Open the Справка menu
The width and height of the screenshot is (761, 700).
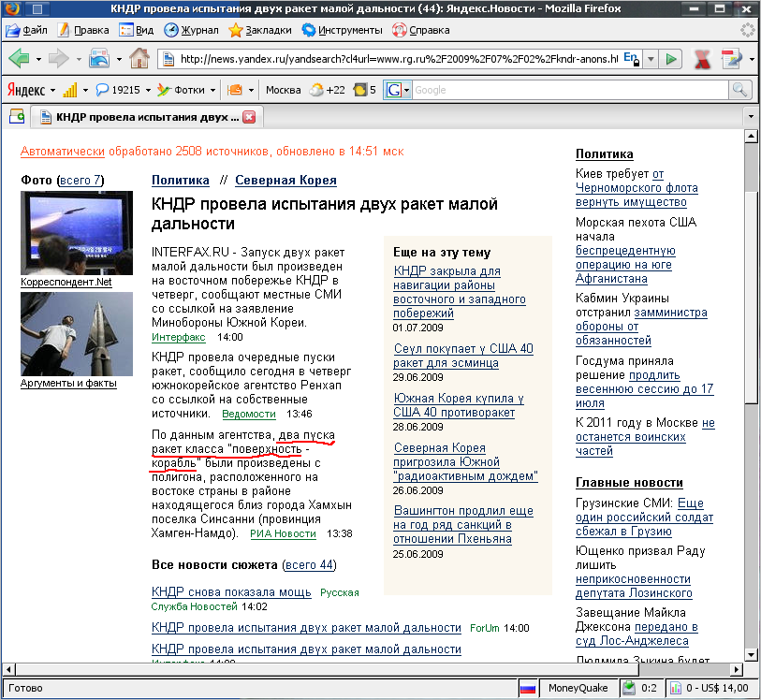[421, 30]
